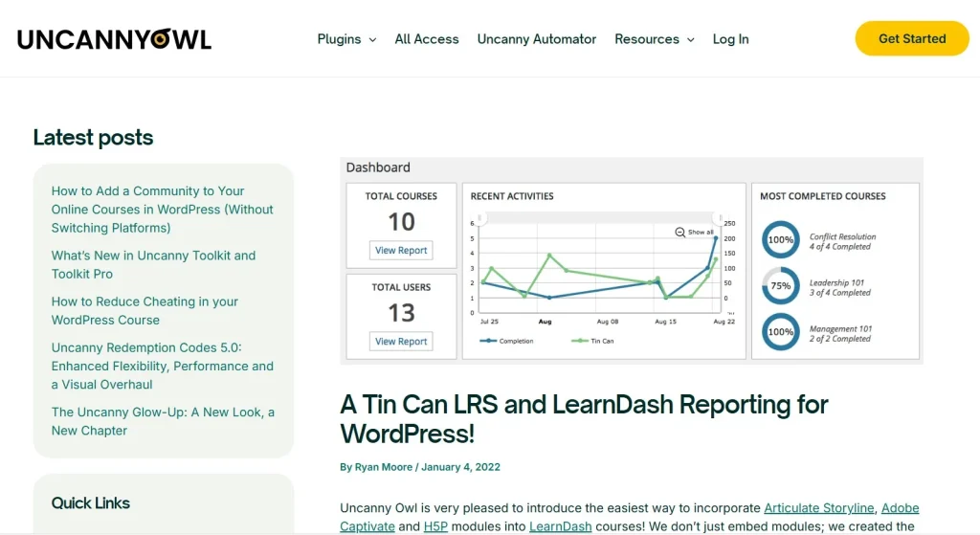
Task: Open the LearnDash link
Action: tap(560, 526)
